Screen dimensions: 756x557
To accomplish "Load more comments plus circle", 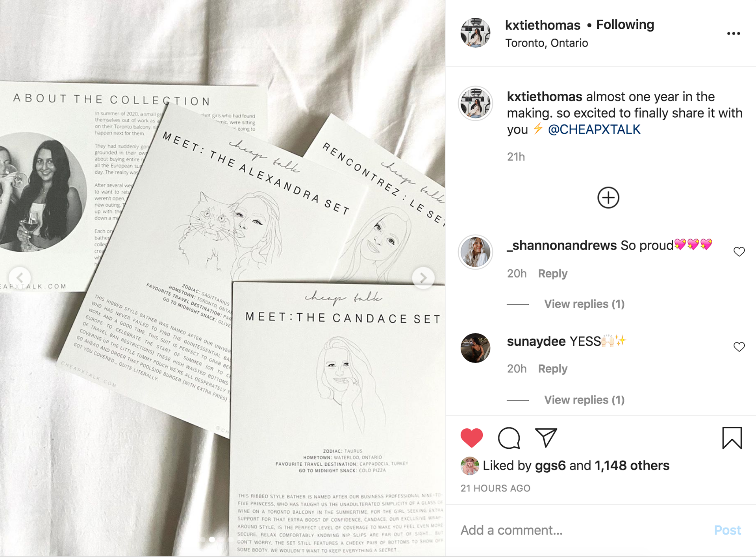I will click(608, 198).
